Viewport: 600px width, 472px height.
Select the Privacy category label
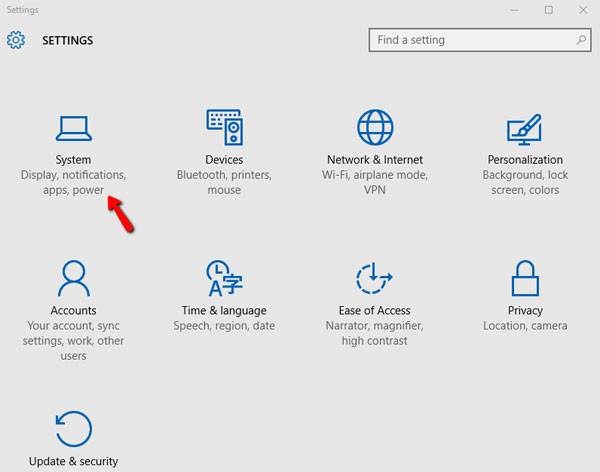(x=525, y=310)
